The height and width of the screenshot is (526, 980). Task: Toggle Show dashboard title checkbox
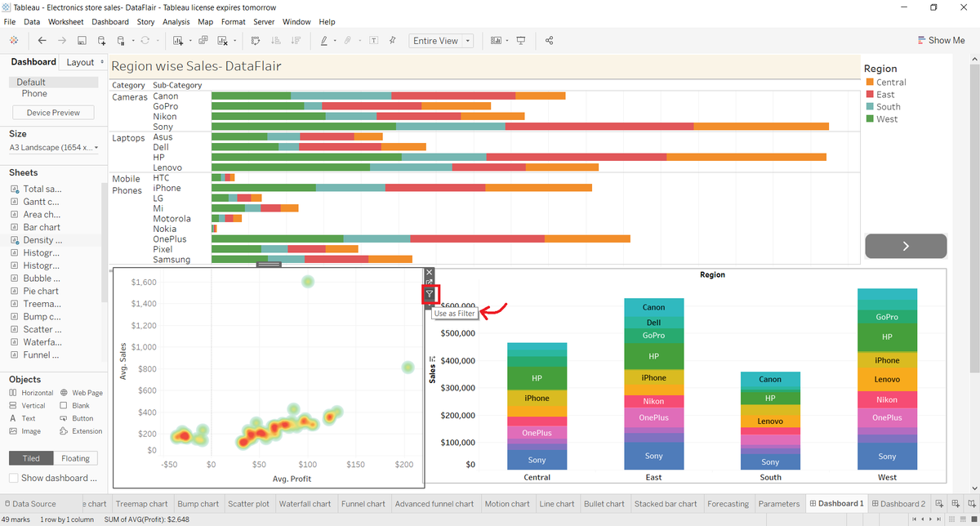point(14,478)
